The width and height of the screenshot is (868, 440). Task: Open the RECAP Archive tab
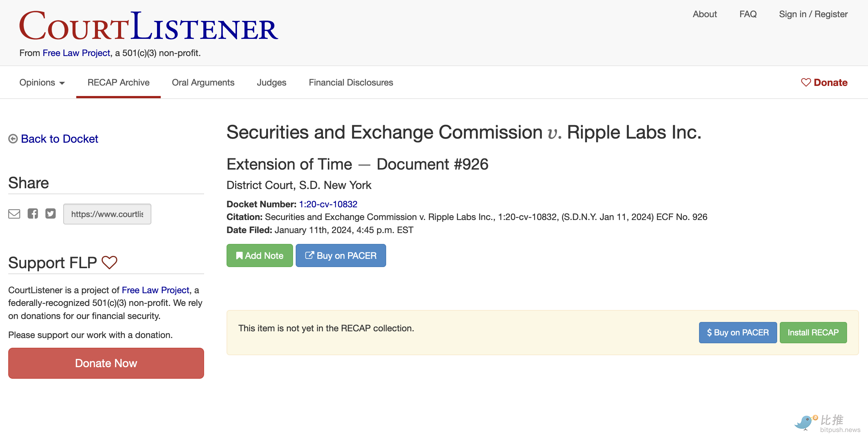pyautogui.click(x=118, y=83)
